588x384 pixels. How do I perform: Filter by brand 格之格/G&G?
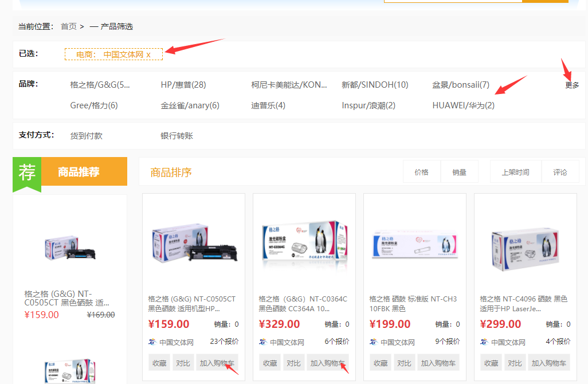(100, 85)
